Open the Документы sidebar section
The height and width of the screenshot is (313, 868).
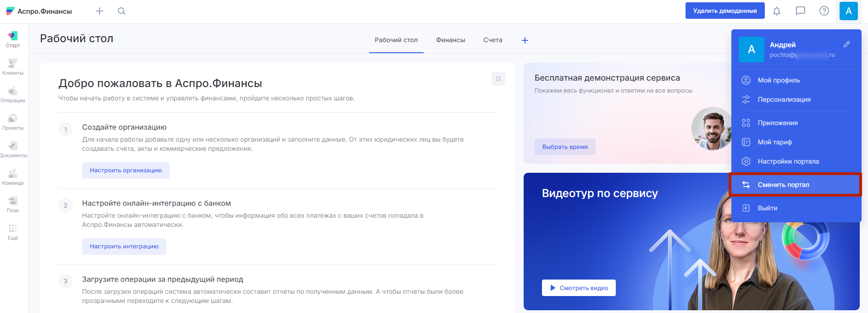(x=13, y=149)
